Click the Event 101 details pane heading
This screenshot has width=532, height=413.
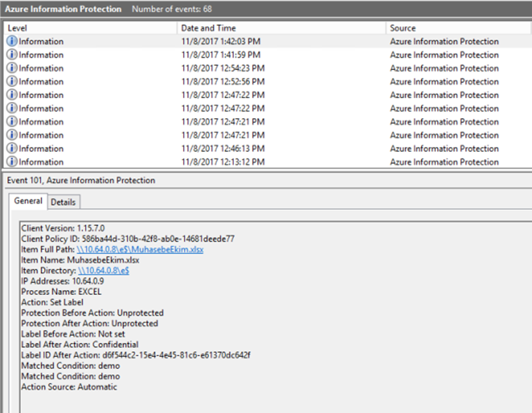tap(81, 180)
